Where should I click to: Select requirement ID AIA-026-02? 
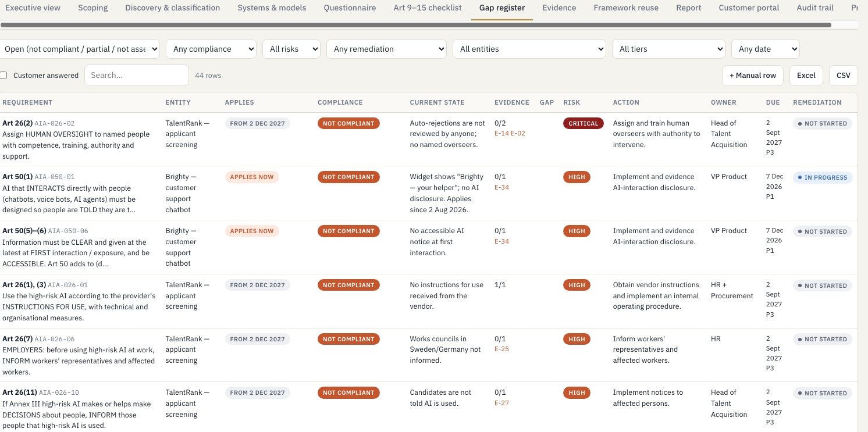[x=55, y=123]
